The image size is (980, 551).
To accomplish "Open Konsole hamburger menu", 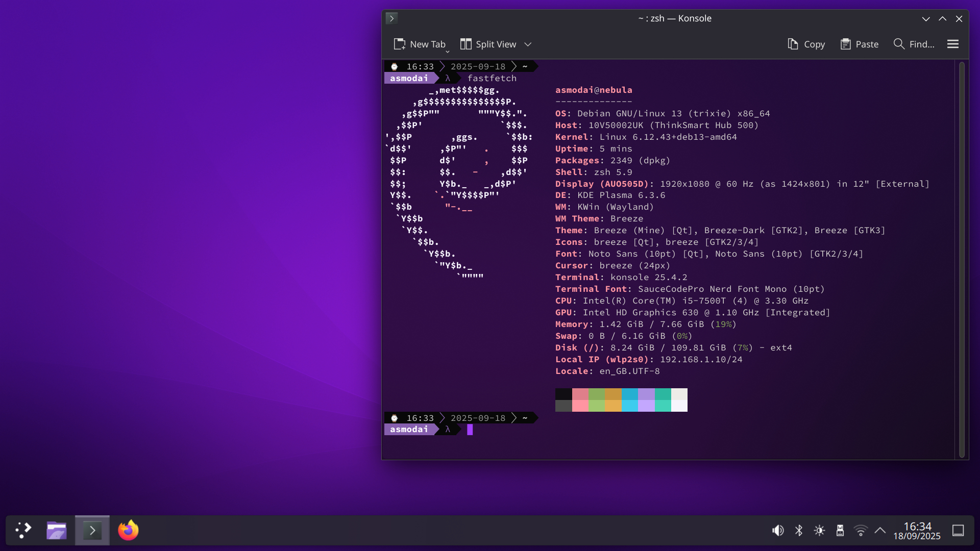I will (953, 44).
